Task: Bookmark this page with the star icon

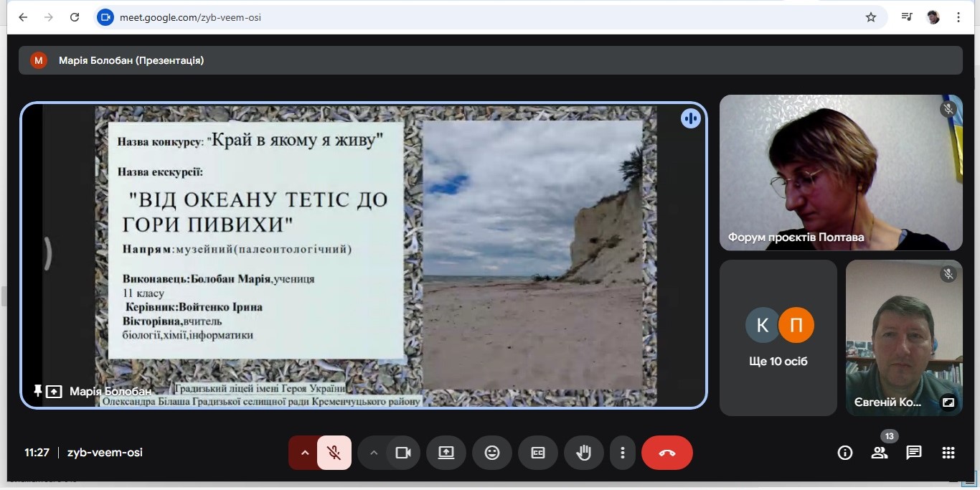Action: coord(871,17)
